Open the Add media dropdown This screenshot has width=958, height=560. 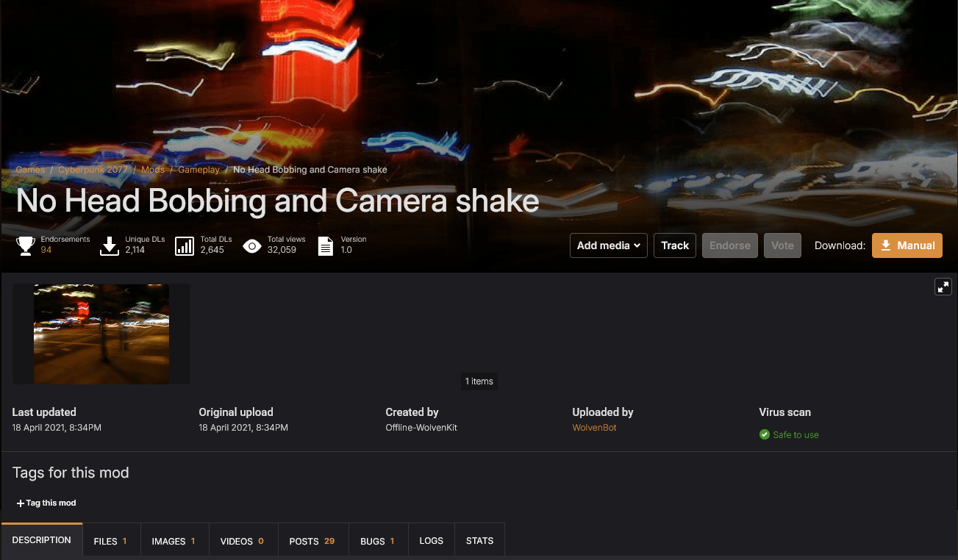tap(609, 245)
